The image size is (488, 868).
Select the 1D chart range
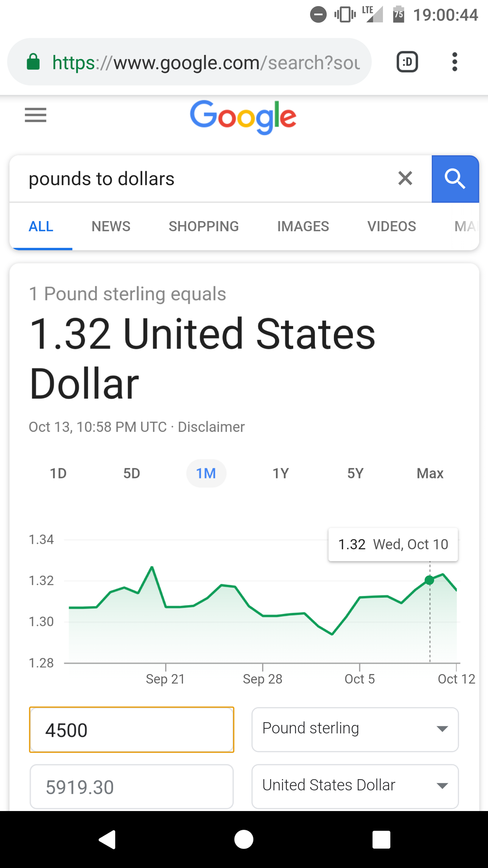(58, 473)
